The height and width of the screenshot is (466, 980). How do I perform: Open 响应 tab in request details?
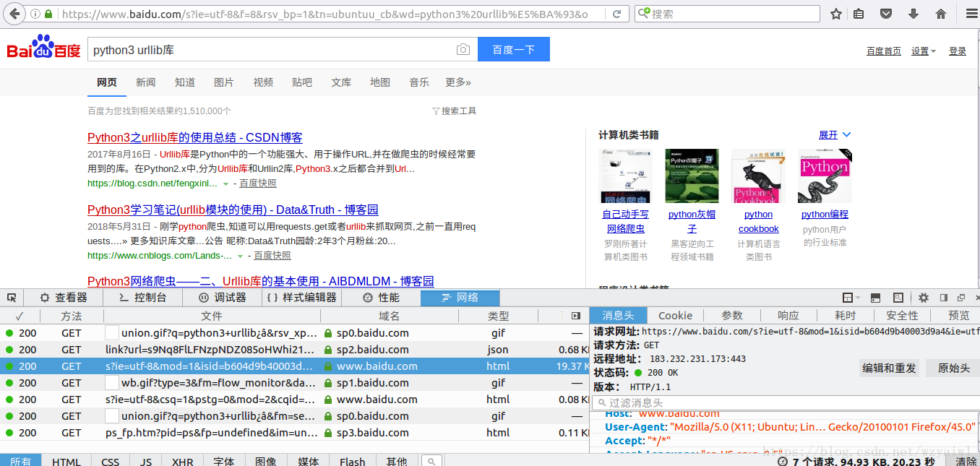click(x=788, y=316)
